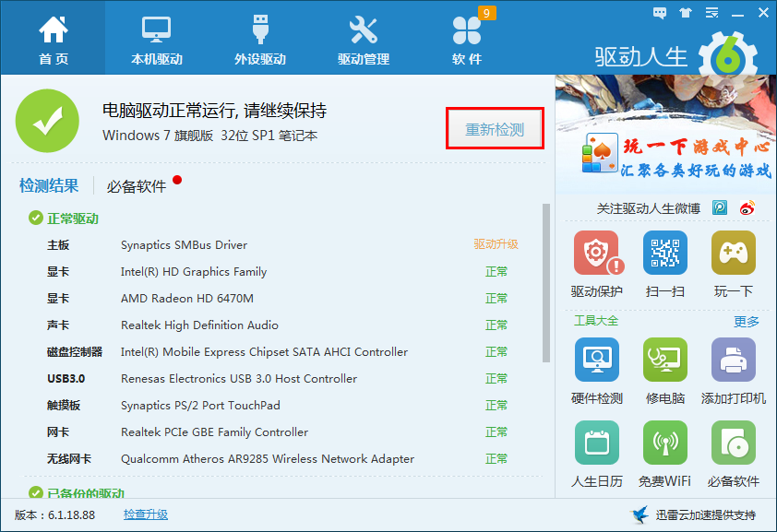Launch the 硬件检测 hardware detection tool

point(596,361)
